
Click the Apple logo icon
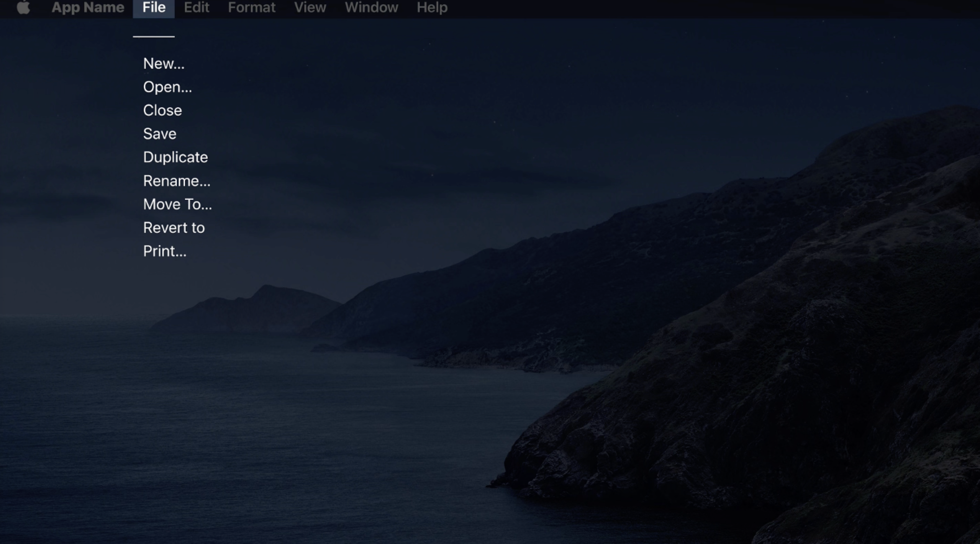23,7
